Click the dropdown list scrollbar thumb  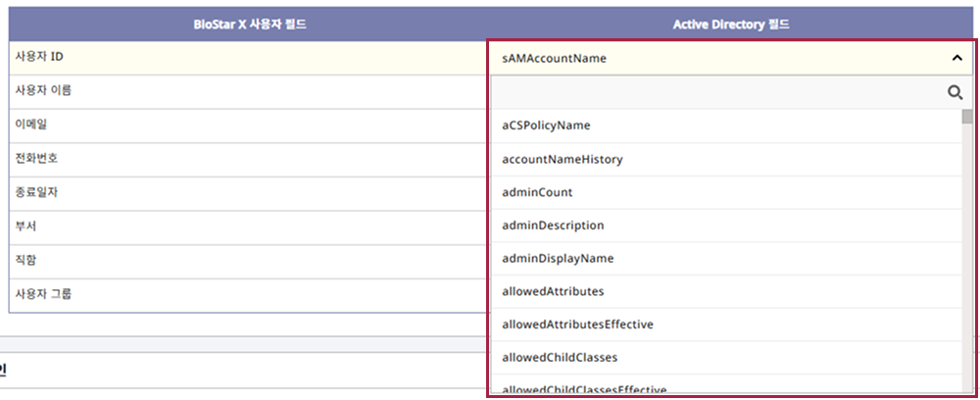pyautogui.click(x=967, y=118)
